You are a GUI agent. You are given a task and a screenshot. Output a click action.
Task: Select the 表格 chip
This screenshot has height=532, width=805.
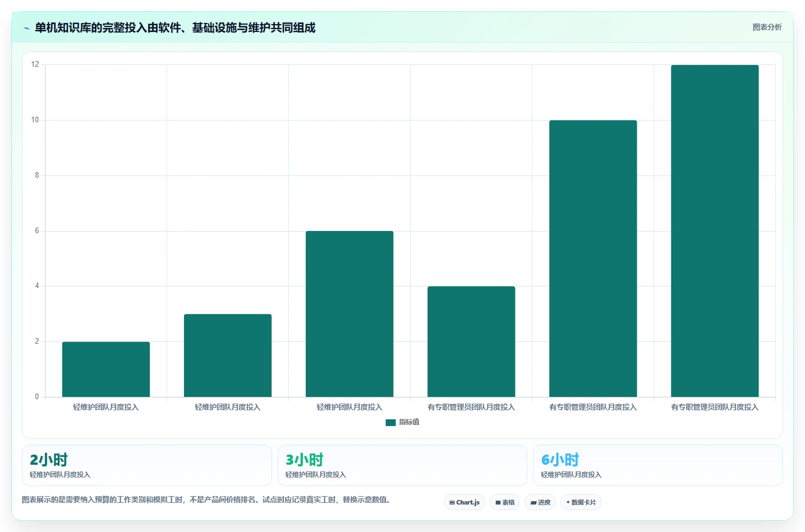[x=505, y=502]
